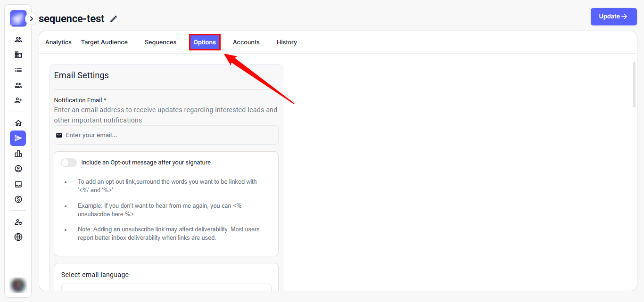Click the list icon in sidebar

point(18,70)
